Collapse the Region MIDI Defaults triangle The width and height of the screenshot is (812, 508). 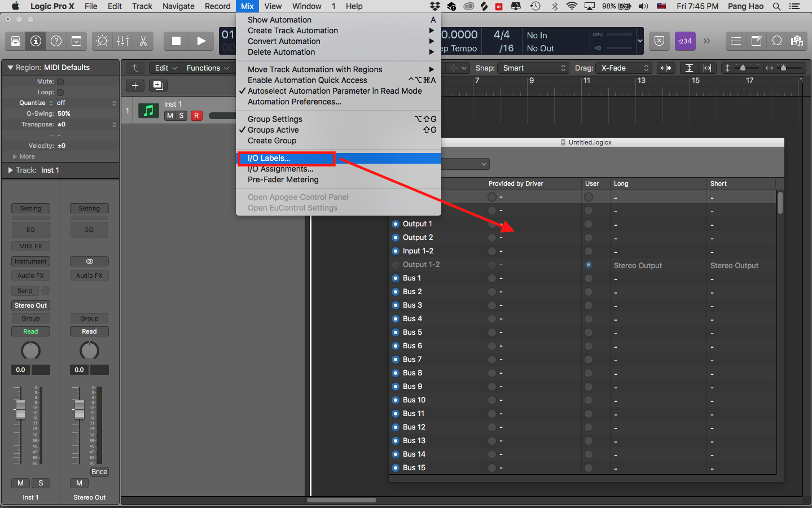(10, 67)
